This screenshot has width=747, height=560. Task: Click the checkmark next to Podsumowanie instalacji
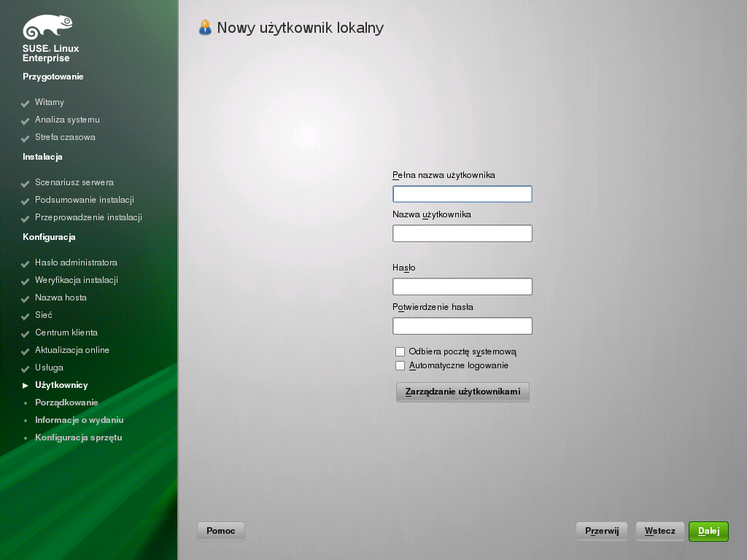tap(26, 201)
